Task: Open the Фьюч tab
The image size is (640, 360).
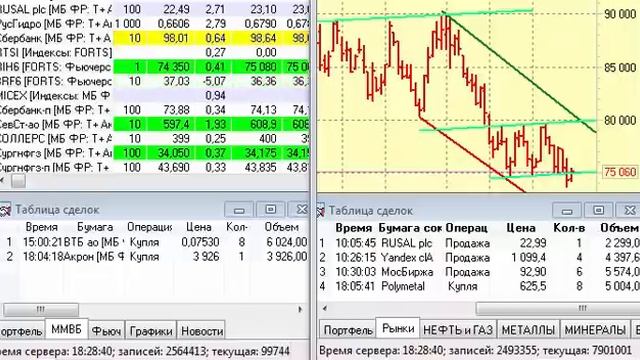Action: click(x=106, y=331)
